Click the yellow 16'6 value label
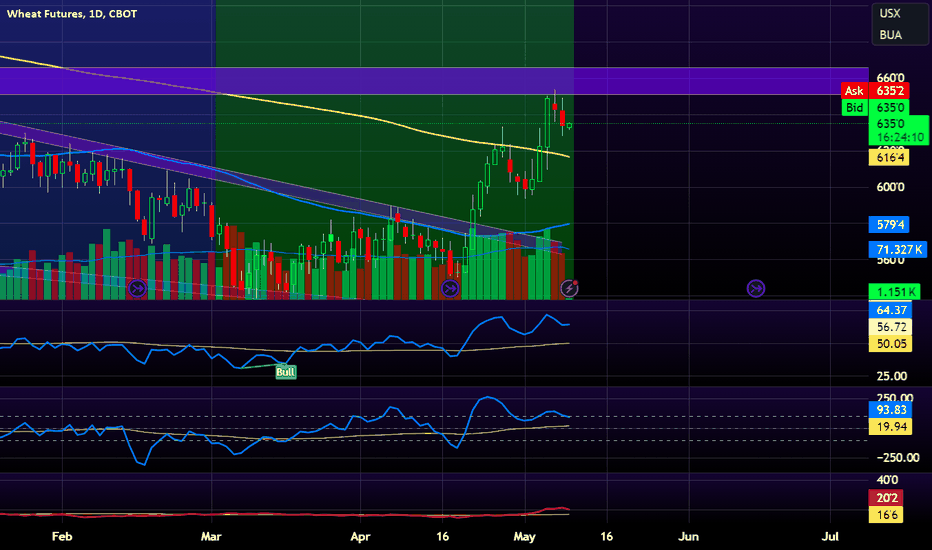Screen dimensions: 932x550 (886, 515)
